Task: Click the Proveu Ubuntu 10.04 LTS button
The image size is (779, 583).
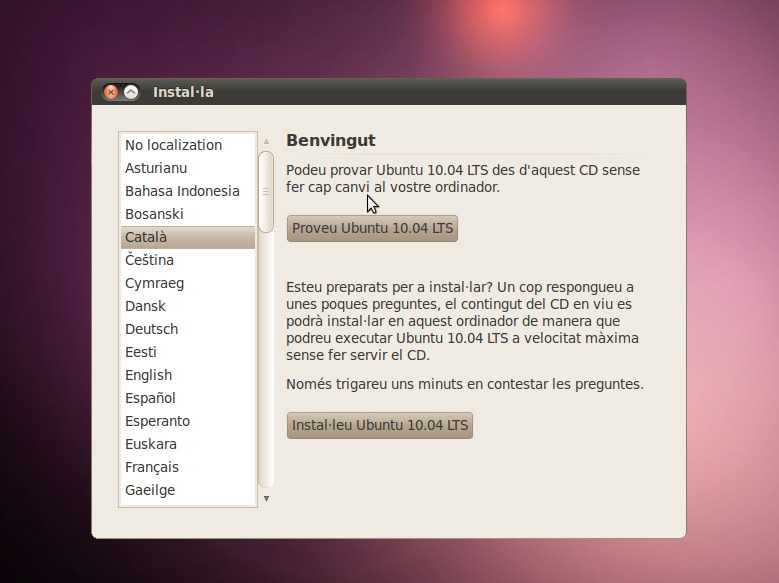Action: tap(372, 228)
